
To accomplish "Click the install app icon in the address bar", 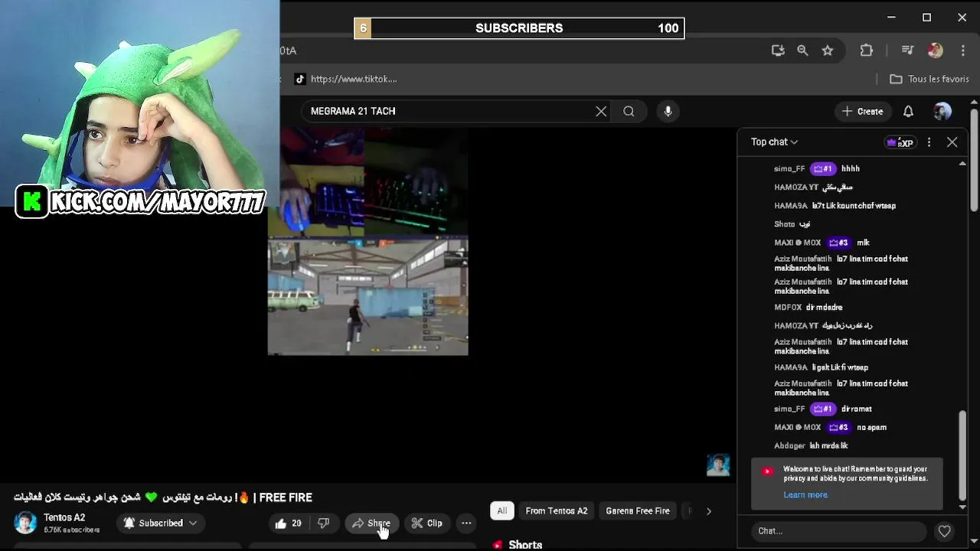I will (778, 51).
